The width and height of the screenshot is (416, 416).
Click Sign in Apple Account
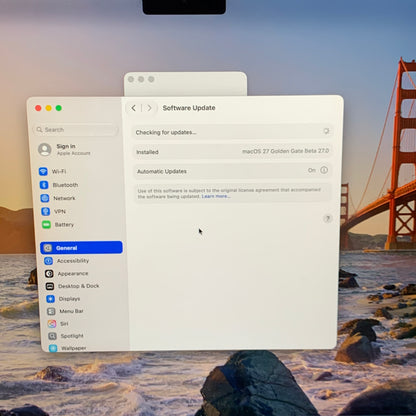[x=64, y=149]
